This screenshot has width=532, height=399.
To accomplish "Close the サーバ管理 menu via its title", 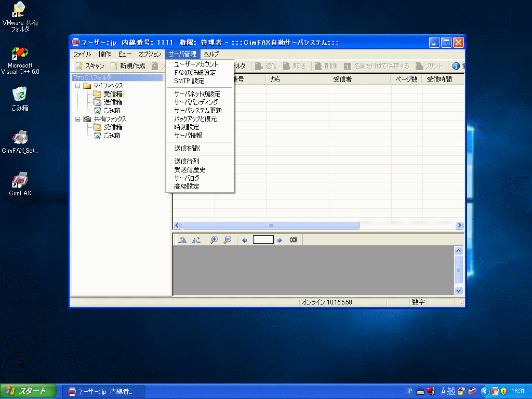I will (182, 54).
